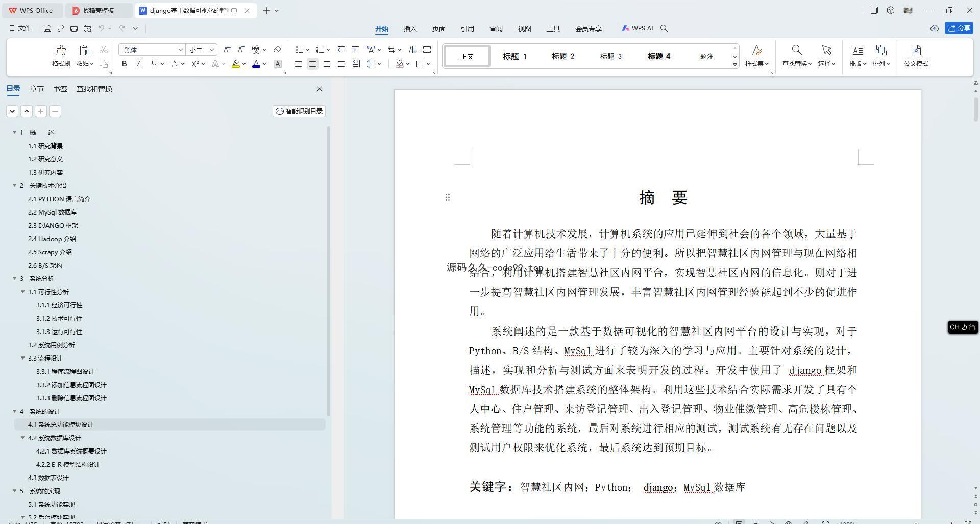Click the save icon in quick toolbar
The height and width of the screenshot is (524, 980).
point(47,28)
